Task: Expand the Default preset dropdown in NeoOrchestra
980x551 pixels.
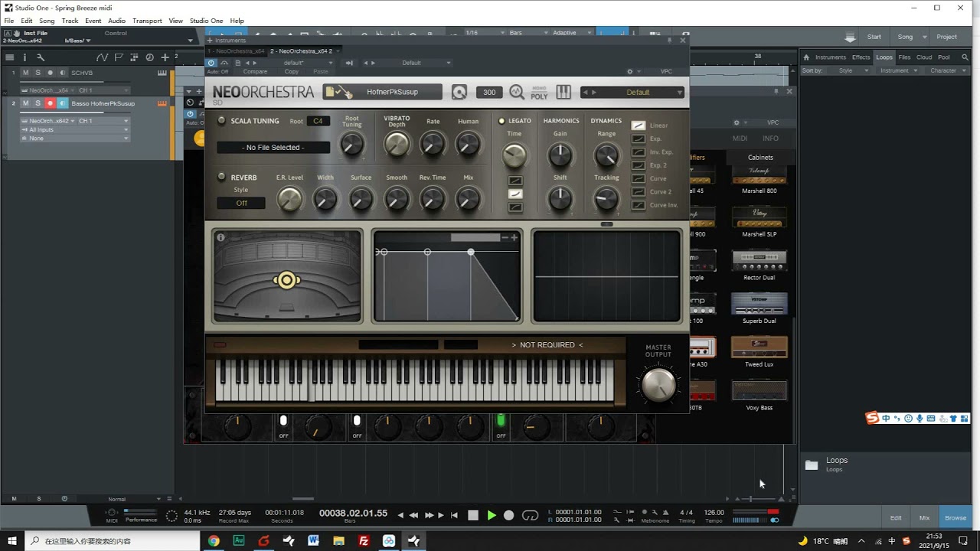Action: click(x=632, y=92)
